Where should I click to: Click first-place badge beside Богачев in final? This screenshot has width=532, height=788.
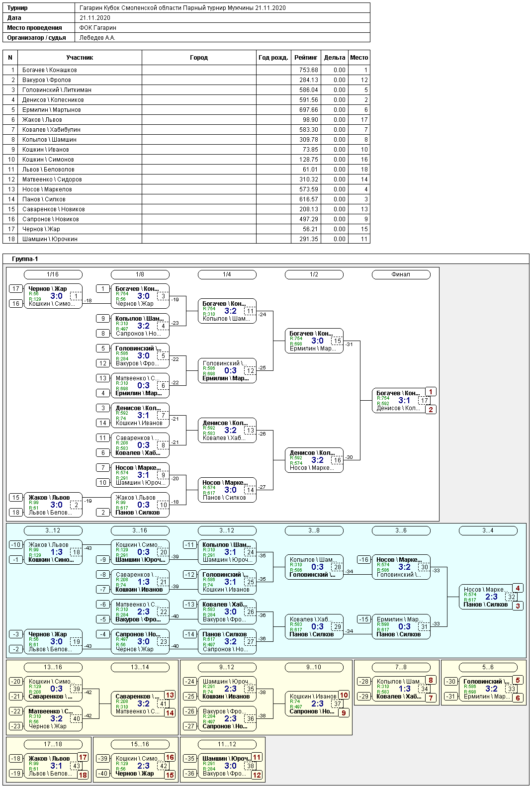point(431,392)
